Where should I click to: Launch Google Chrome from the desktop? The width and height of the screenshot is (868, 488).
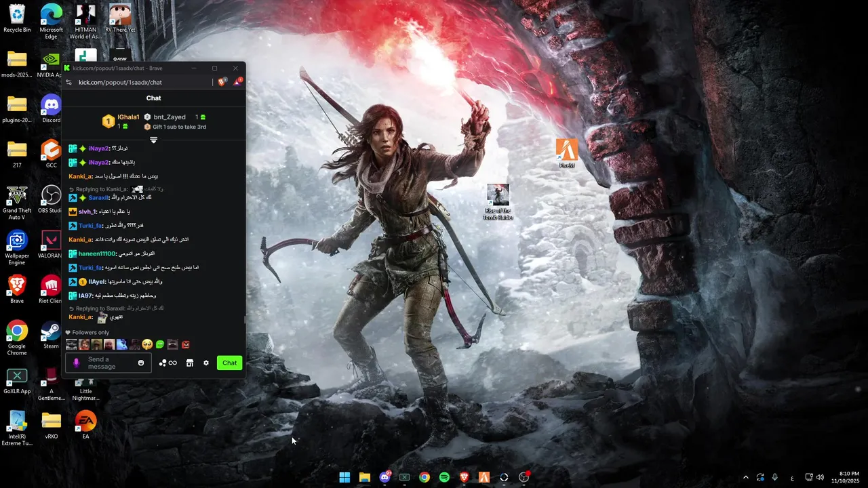click(x=17, y=339)
